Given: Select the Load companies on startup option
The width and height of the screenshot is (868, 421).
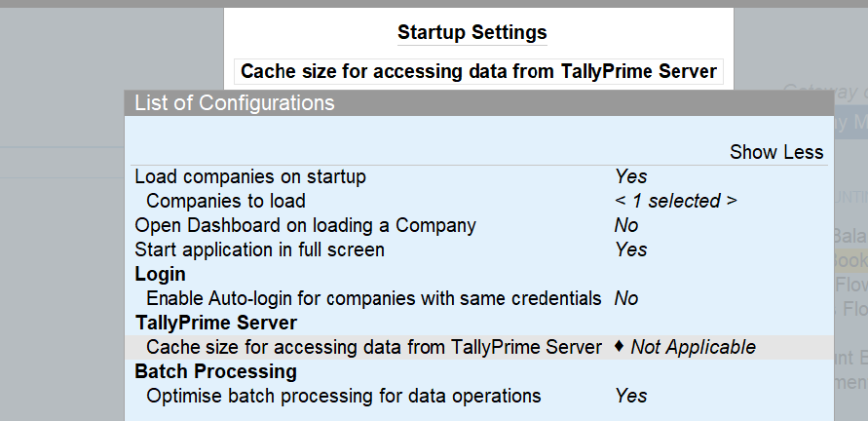Looking at the screenshot, I should point(250,176).
